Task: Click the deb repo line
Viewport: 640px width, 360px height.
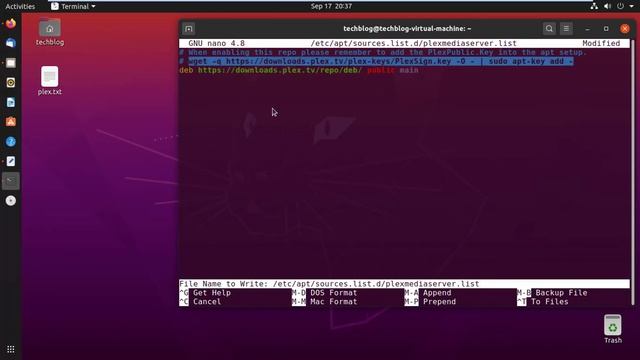Action: click(x=299, y=70)
